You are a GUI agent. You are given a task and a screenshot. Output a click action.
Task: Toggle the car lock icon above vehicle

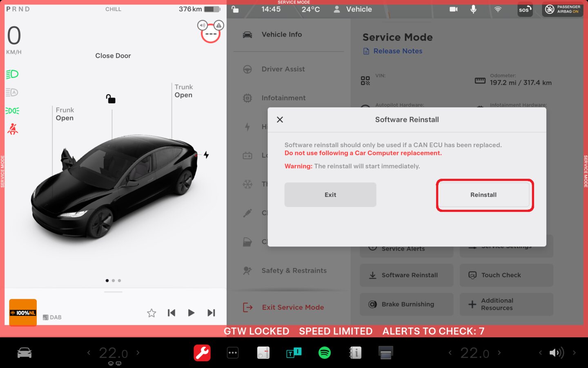tap(111, 99)
